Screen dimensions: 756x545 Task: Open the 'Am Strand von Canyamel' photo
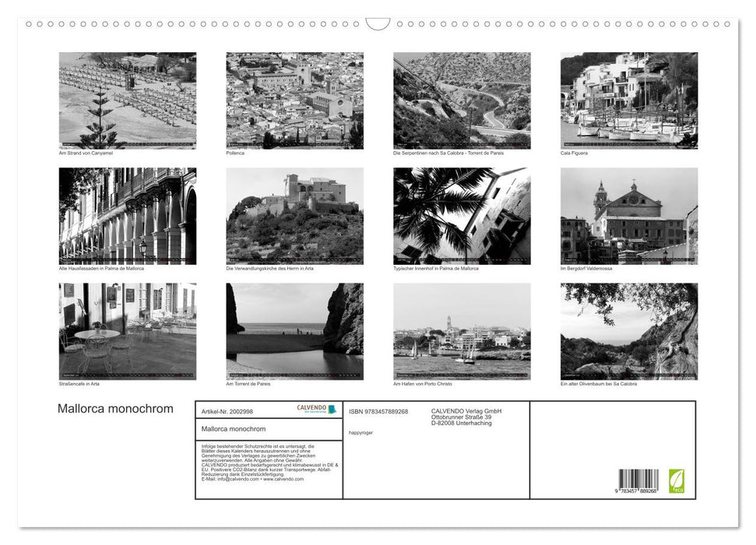126,101
